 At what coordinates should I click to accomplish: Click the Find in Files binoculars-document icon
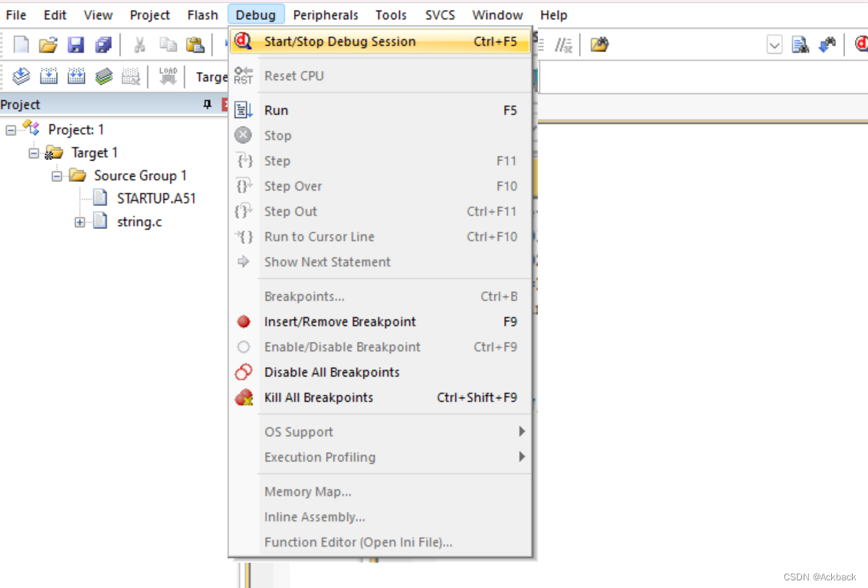click(800, 44)
